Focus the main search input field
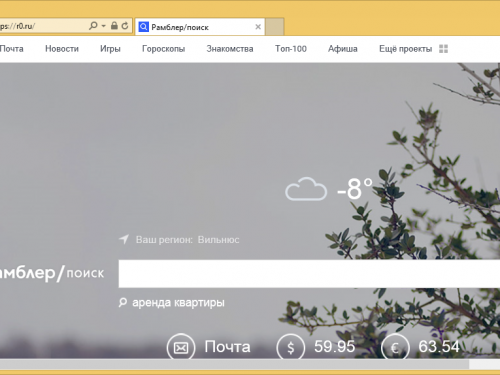The image size is (500, 375). pyautogui.click(x=309, y=274)
